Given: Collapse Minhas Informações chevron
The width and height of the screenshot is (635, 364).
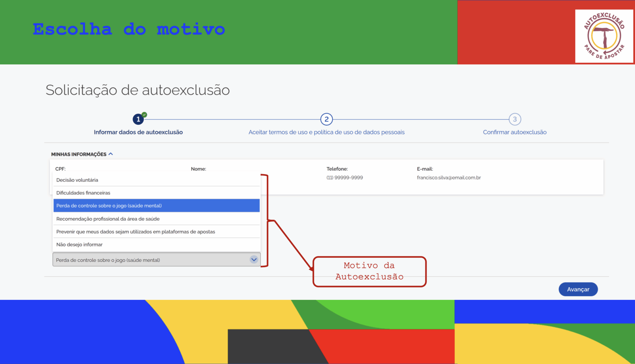Looking at the screenshot, I should coord(111,154).
